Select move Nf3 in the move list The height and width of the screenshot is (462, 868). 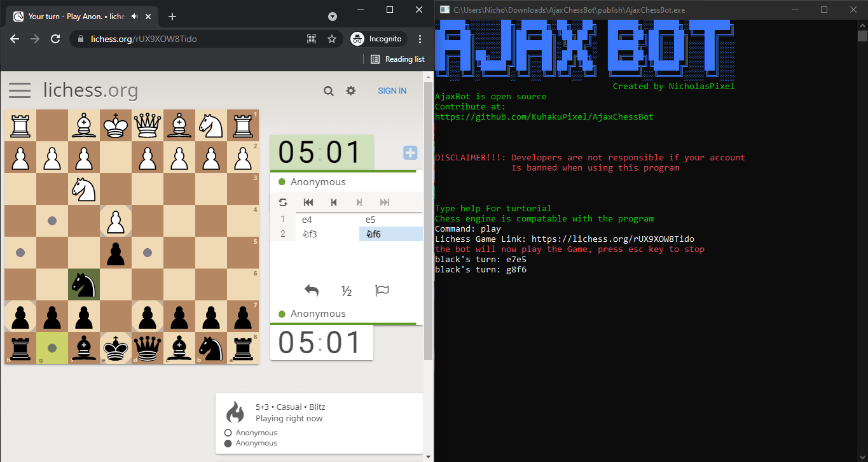327,234
